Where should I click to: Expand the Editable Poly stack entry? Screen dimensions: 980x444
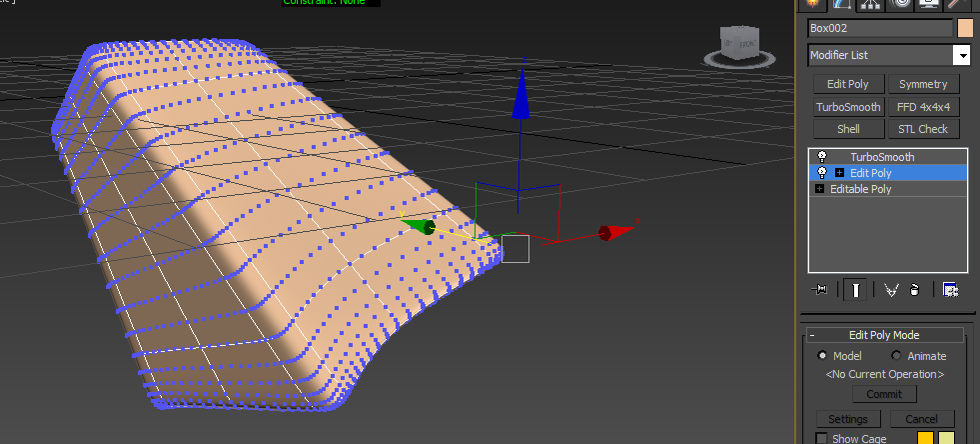click(819, 189)
